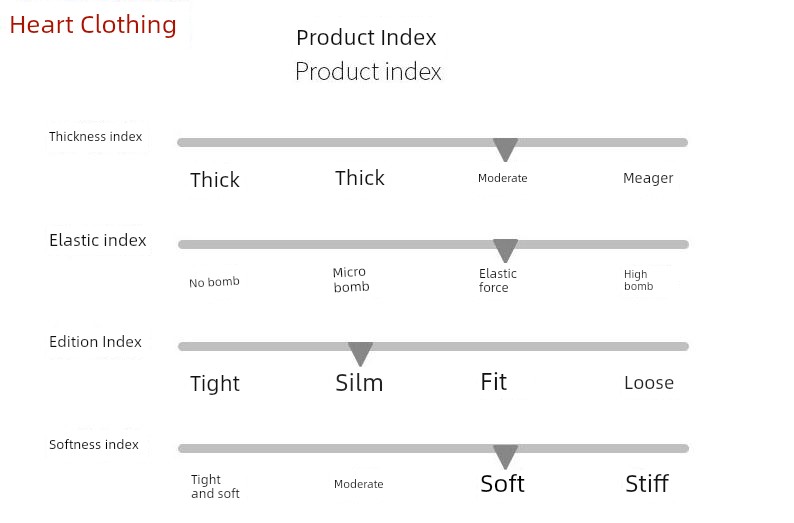The height and width of the screenshot is (523, 794).
Task: Click the Edition Index row label
Action: pyautogui.click(x=95, y=342)
